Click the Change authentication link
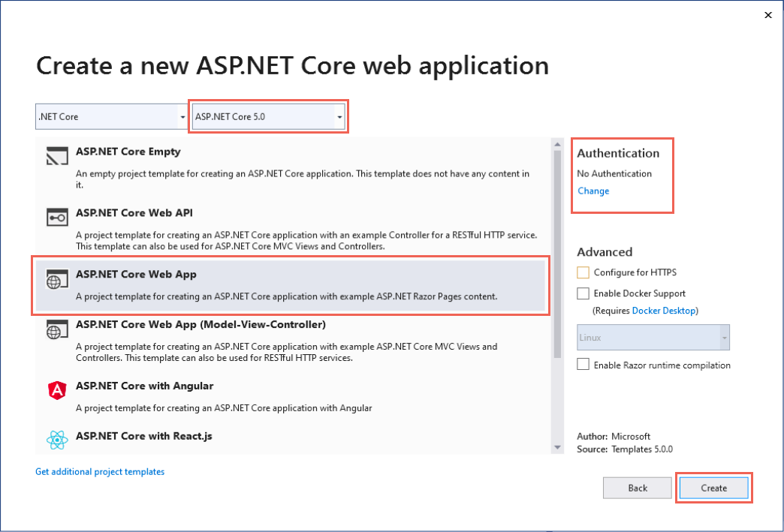Viewport: 784px width, 532px height. coord(593,191)
